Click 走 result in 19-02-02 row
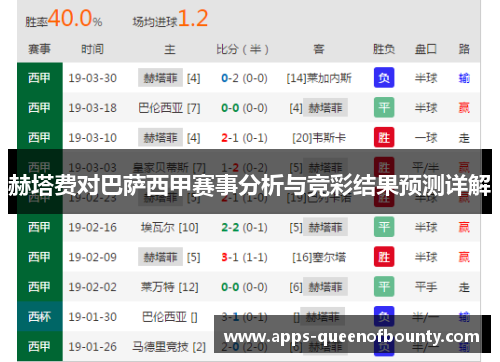Viewport: 500px width, 362px height. click(464, 287)
